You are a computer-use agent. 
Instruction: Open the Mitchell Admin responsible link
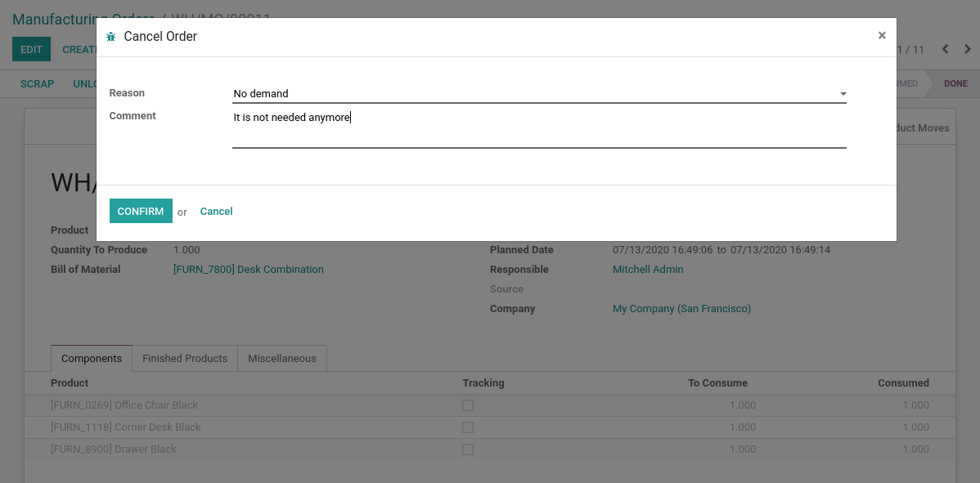click(x=648, y=270)
